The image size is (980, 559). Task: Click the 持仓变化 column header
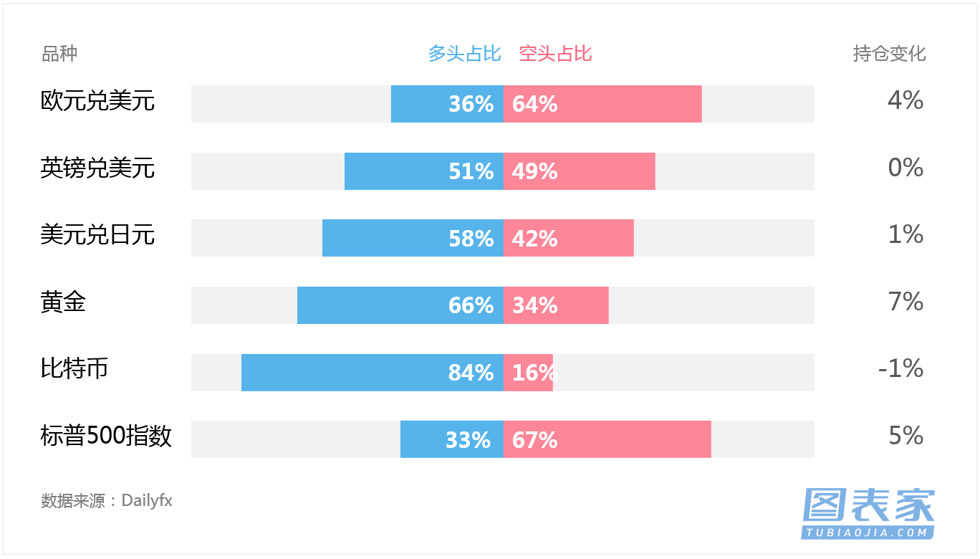(889, 54)
